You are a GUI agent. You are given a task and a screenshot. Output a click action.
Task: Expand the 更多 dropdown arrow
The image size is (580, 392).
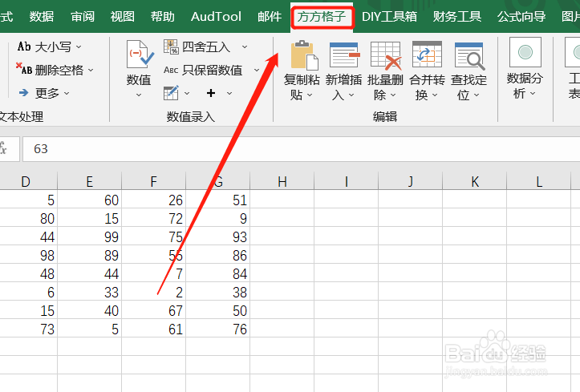pos(67,93)
